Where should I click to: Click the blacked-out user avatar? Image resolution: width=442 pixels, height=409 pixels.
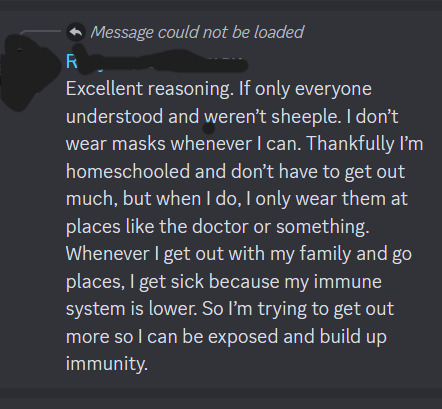coord(28,72)
